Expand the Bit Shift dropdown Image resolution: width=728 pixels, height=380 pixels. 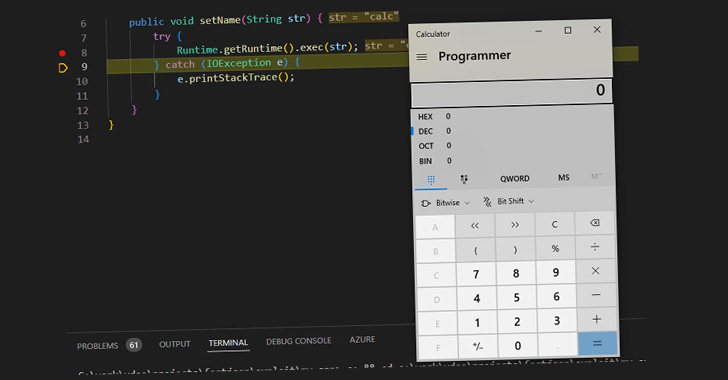tap(508, 201)
